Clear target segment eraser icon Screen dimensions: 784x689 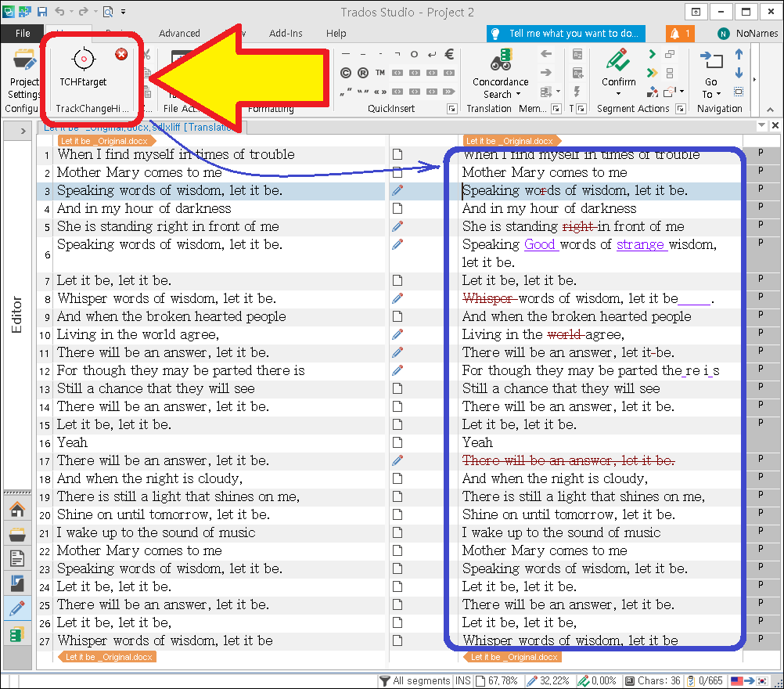652,92
